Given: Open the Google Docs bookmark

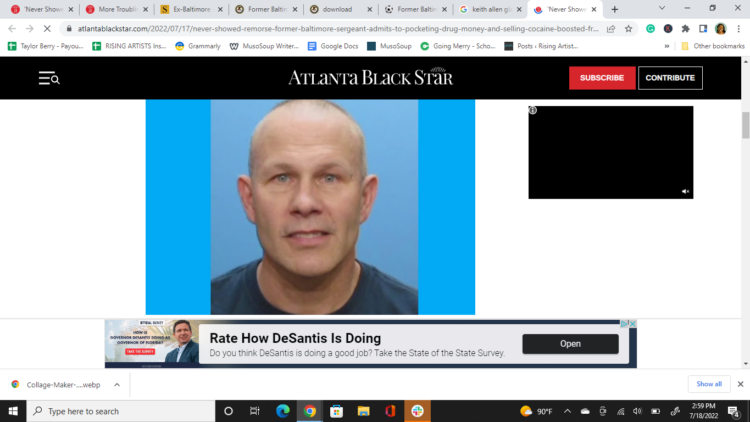Looking at the screenshot, I should click(x=333, y=46).
